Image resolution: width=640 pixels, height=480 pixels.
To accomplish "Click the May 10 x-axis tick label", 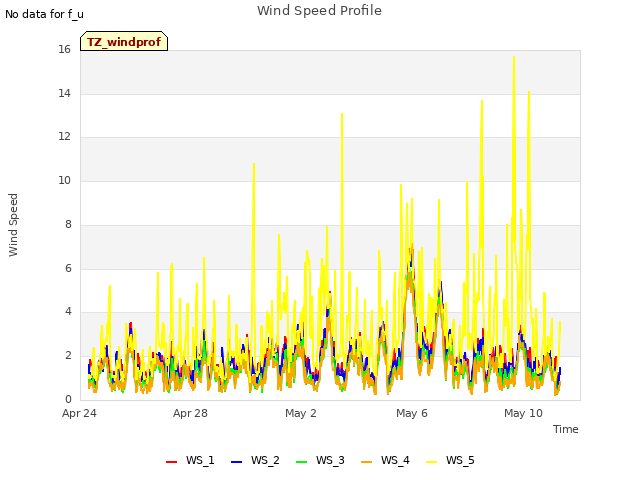I will (x=523, y=413).
